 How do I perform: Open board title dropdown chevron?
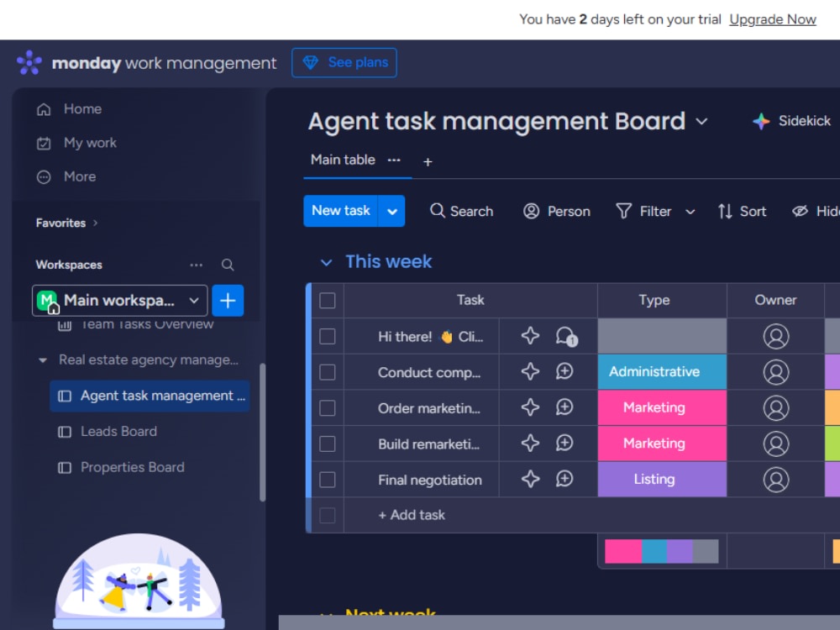point(701,122)
